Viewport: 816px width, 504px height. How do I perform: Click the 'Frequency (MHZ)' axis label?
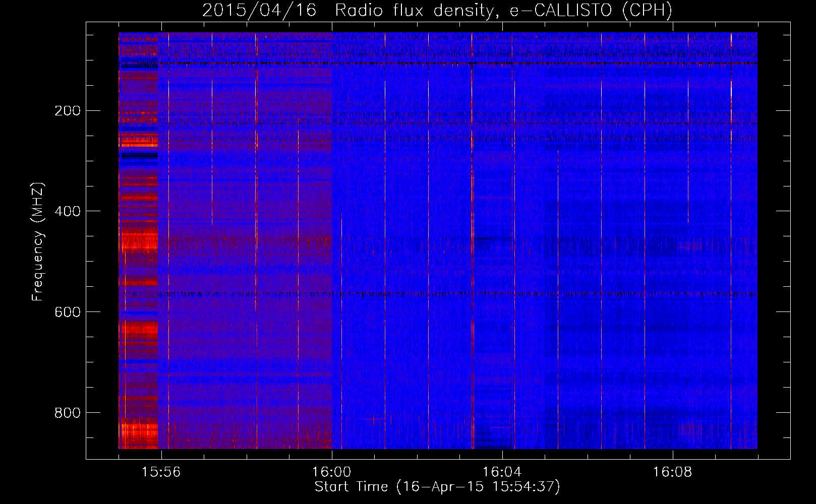point(38,242)
